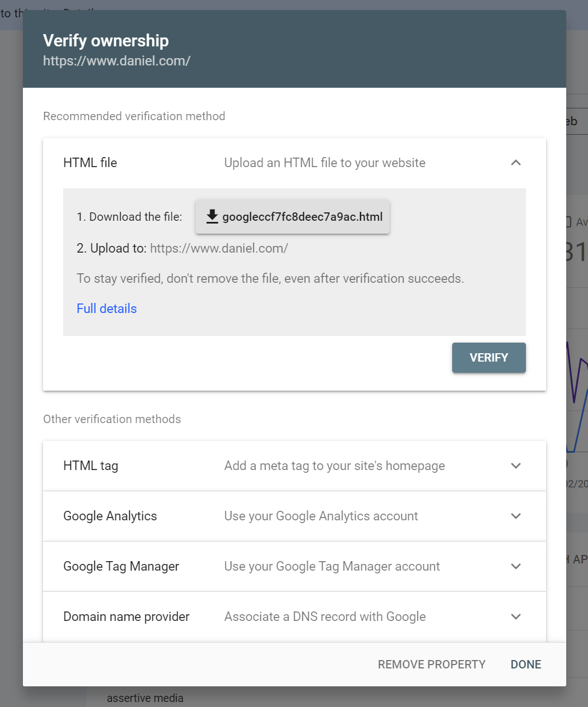Toggle the partially hidden checkbox behind the dialog

click(569, 222)
